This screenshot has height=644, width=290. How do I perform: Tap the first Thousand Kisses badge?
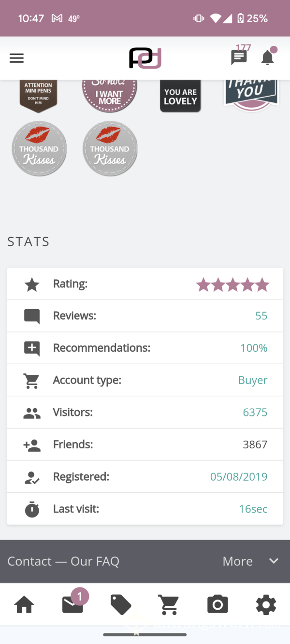point(39,148)
